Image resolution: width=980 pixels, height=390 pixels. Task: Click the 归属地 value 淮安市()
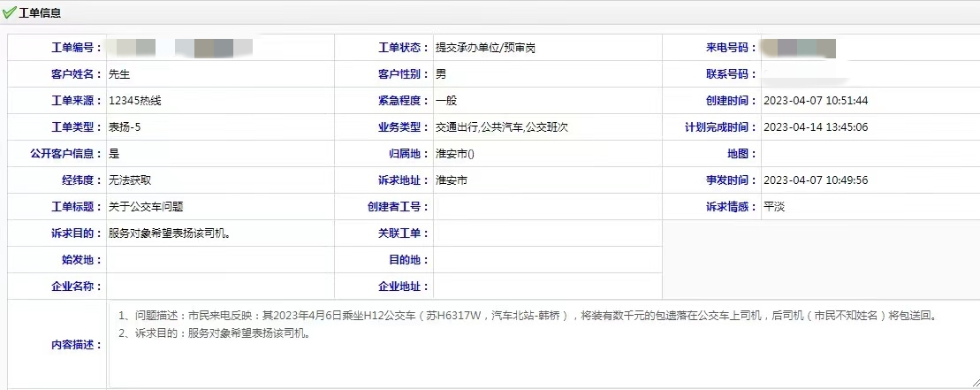[x=454, y=154]
